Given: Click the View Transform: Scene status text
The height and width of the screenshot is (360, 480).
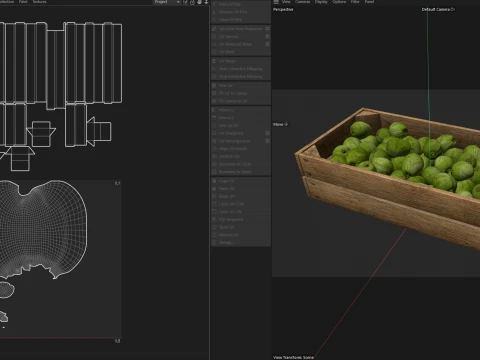Looking at the screenshot, I should coord(293,357).
